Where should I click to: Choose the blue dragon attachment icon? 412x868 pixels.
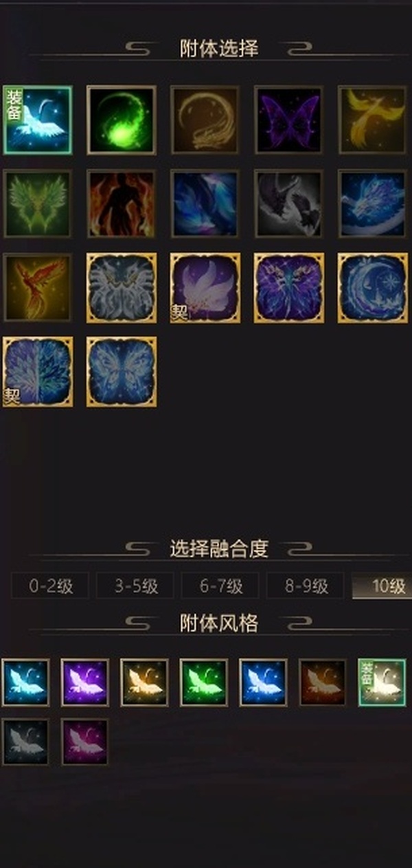click(373, 203)
